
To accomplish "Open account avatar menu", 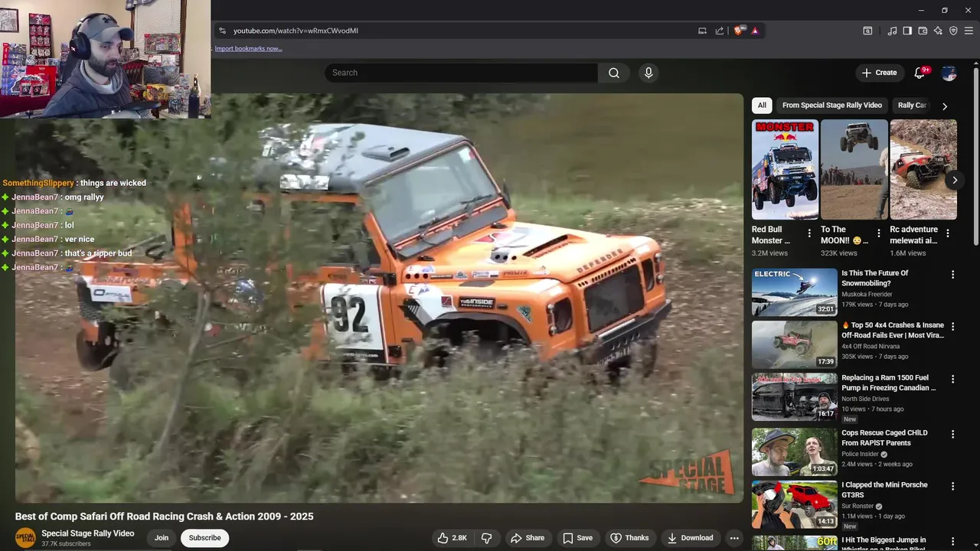I will (x=949, y=73).
